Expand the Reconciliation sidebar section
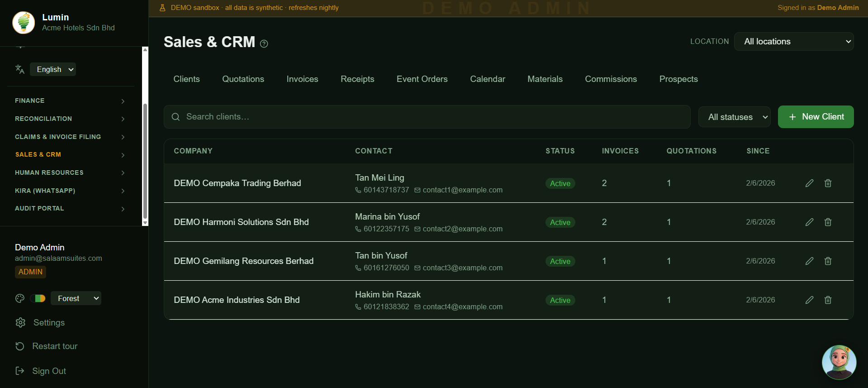 (x=70, y=119)
